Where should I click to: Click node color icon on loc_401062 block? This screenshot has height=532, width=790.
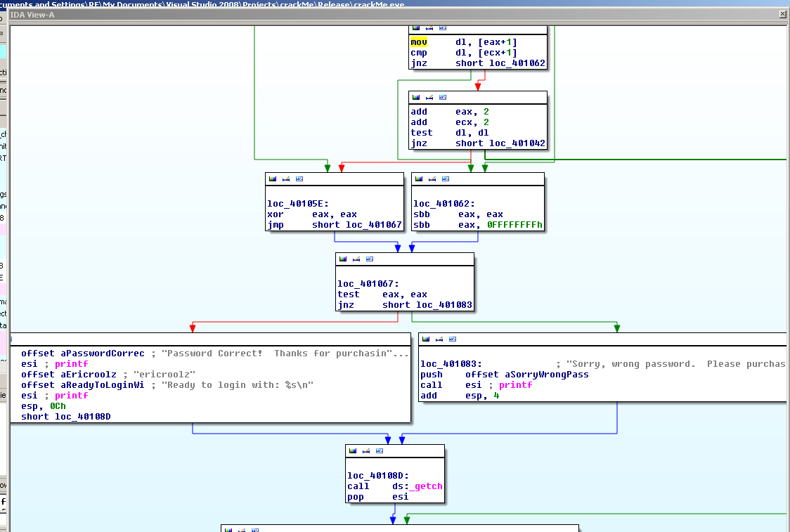(x=417, y=179)
